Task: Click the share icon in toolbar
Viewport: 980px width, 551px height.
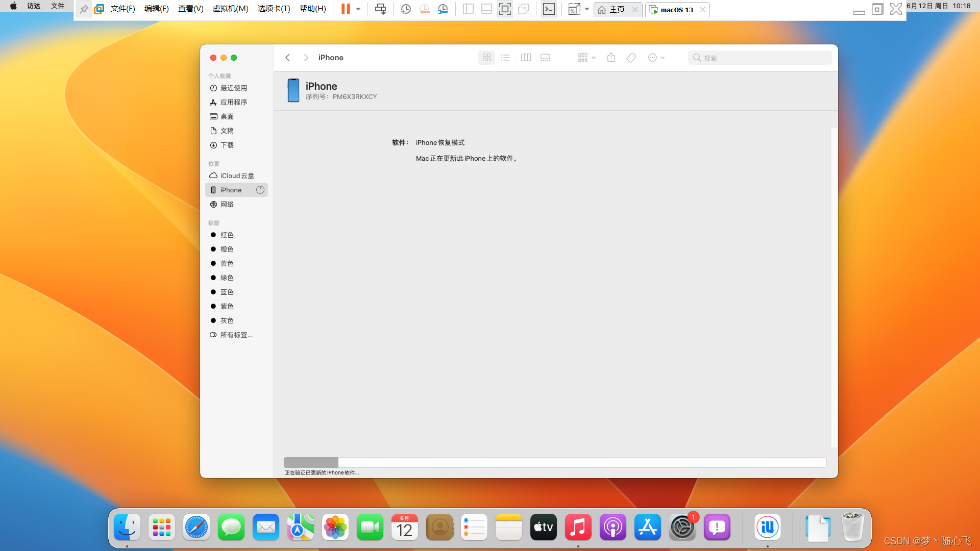Action: click(x=610, y=57)
